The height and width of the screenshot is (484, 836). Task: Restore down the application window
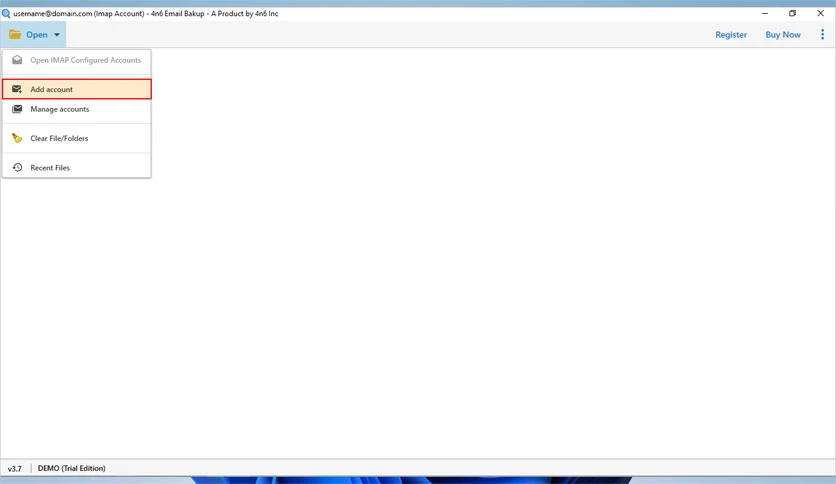coord(792,13)
